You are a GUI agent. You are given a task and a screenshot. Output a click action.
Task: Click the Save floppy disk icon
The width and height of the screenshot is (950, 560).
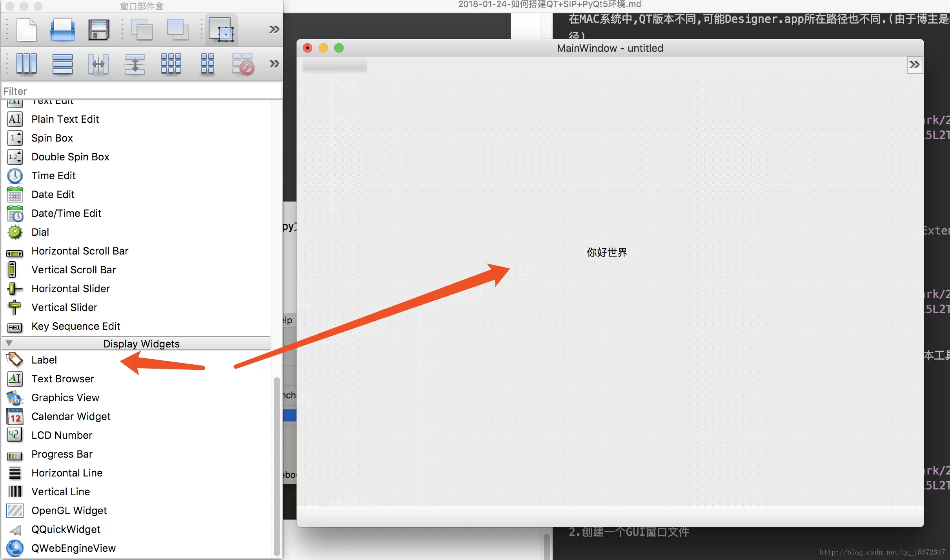(98, 29)
